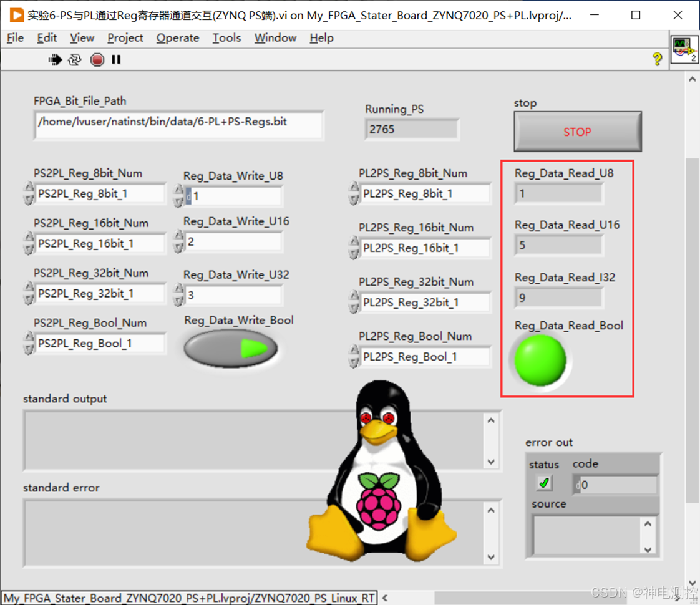Open the Edit menu
Screen dimensions: 700x605
(46, 38)
